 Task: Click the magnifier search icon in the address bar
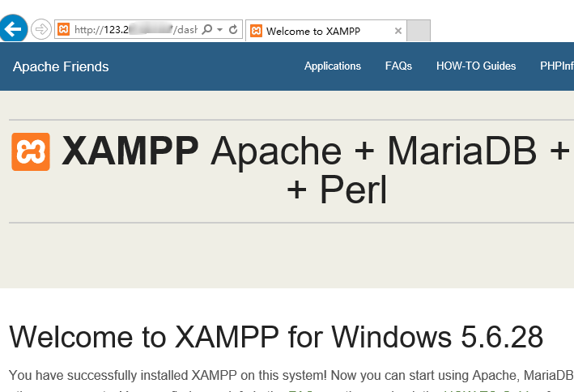tap(207, 29)
